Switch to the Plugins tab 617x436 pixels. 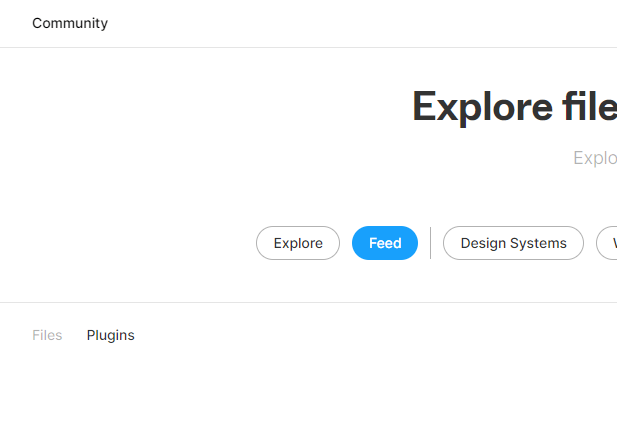110,335
